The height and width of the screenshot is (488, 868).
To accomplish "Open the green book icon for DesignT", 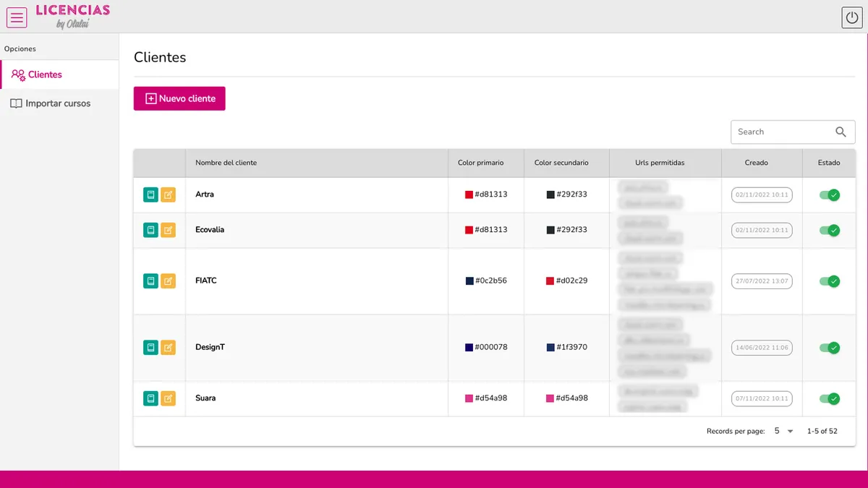I will 150,347.
